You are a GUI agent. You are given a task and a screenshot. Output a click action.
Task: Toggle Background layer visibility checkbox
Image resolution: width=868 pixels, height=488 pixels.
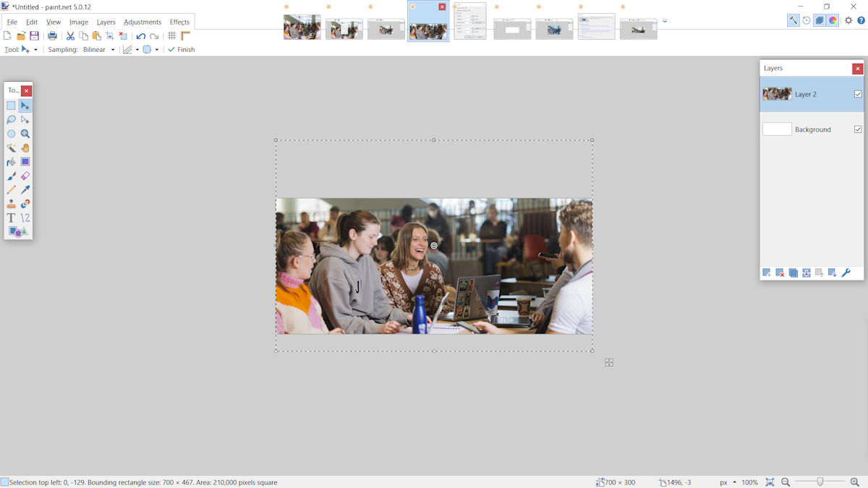tap(858, 129)
